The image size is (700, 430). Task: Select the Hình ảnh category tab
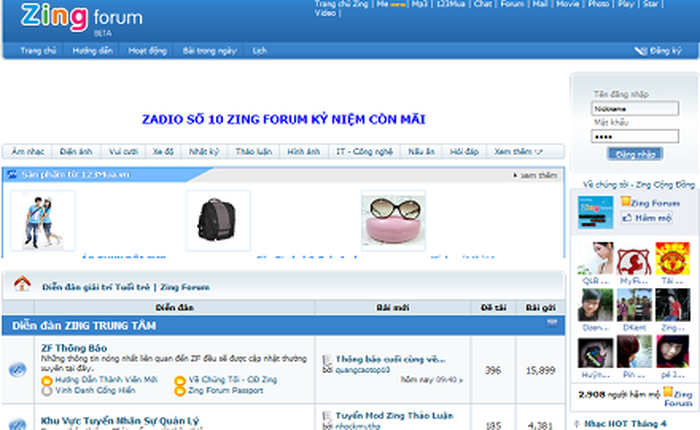(x=304, y=152)
